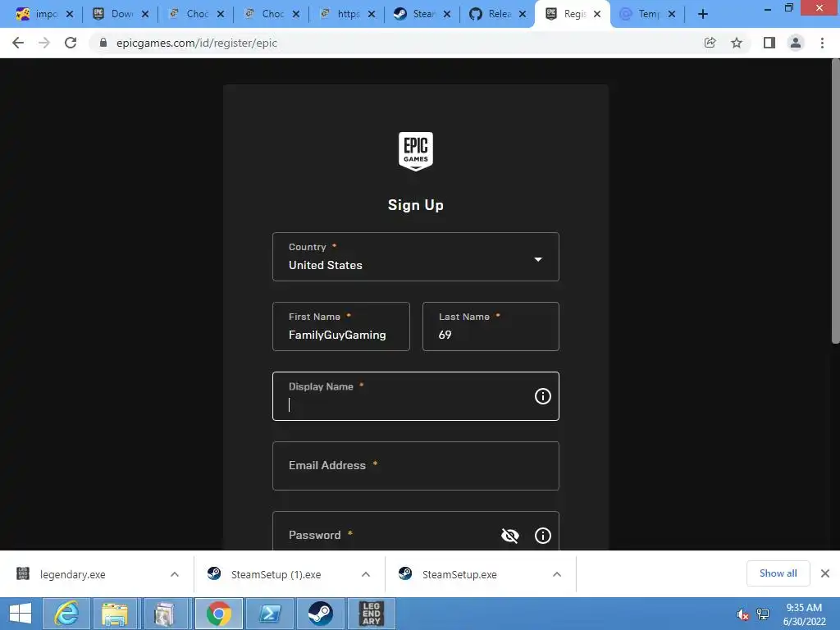The width and height of the screenshot is (840, 630).
Task: Share this page via the share icon
Action: 710,43
